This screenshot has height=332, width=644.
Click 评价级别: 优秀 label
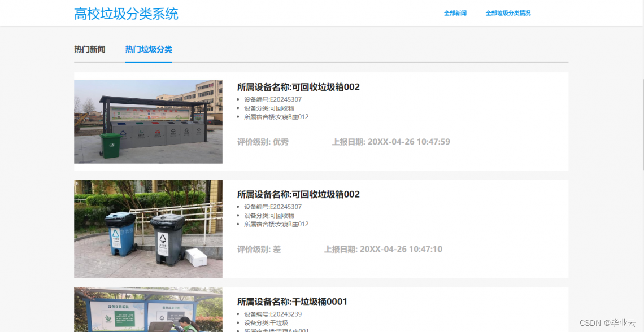pos(263,142)
